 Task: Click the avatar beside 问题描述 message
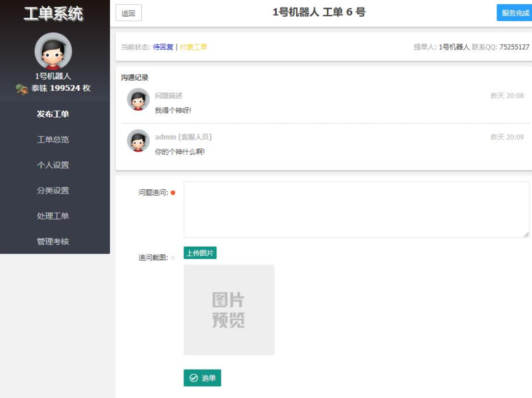point(138,99)
